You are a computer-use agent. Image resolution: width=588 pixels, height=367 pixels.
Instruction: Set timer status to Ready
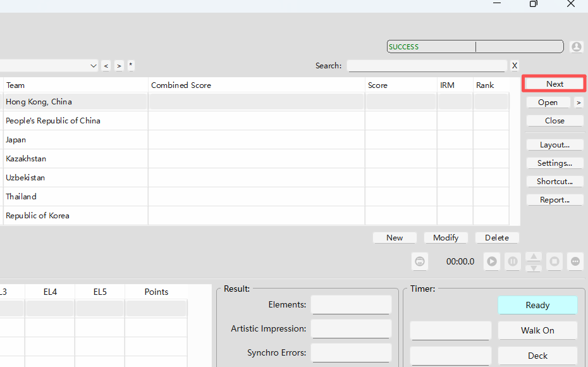point(537,305)
